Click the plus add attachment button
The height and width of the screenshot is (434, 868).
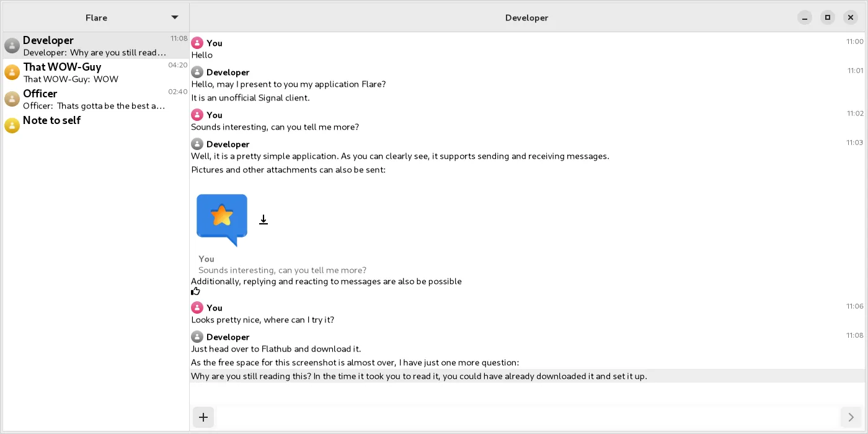(x=203, y=417)
